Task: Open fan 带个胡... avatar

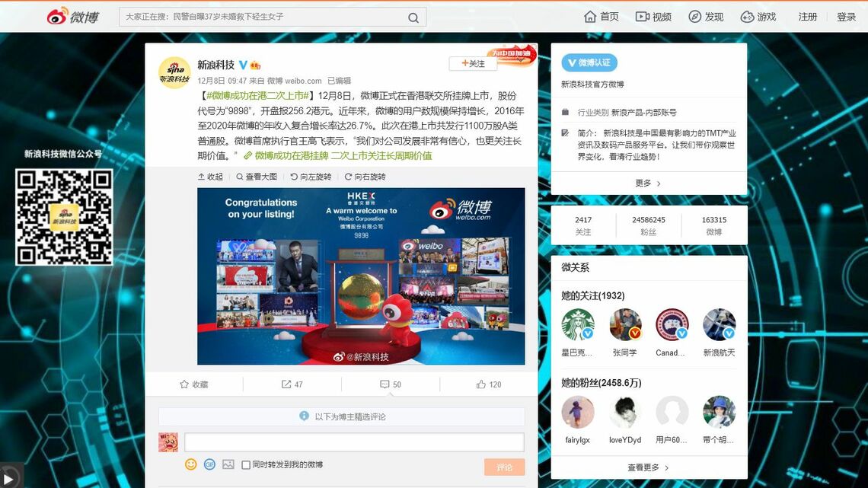Action: [x=719, y=412]
